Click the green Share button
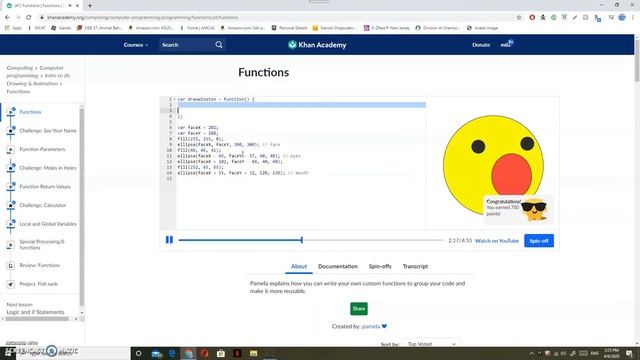The image size is (640, 360). (359, 309)
